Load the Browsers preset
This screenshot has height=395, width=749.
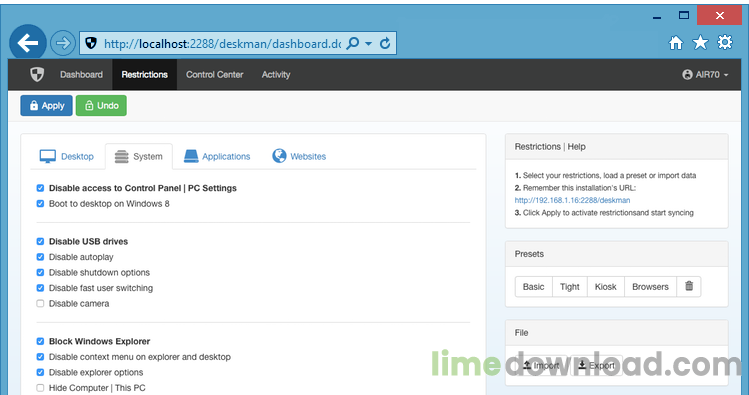[650, 287]
